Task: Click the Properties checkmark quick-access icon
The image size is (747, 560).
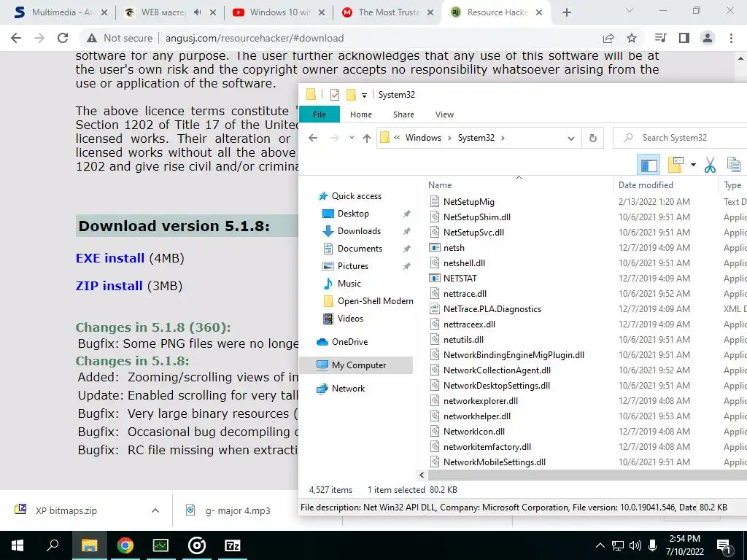Action: (x=334, y=95)
